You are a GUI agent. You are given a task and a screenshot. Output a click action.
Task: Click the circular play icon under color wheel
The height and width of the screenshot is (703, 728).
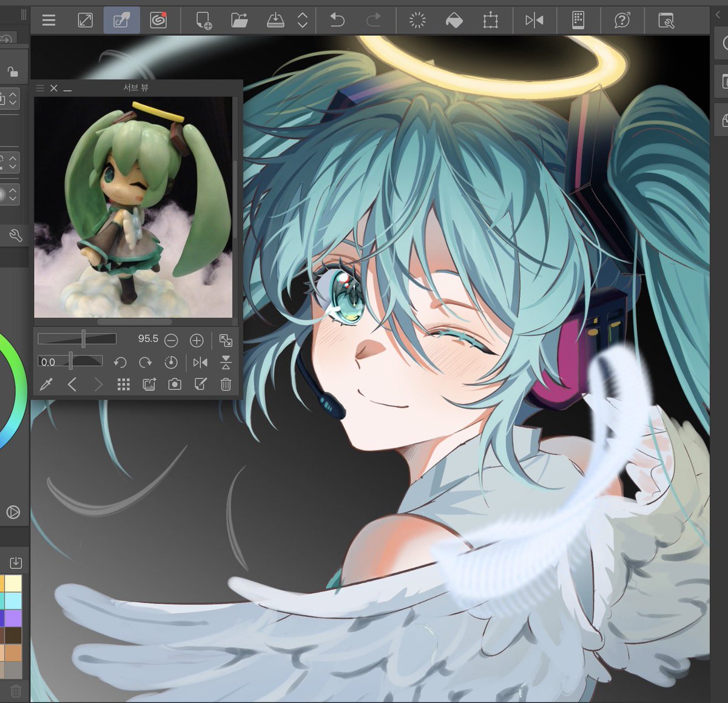click(x=13, y=513)
